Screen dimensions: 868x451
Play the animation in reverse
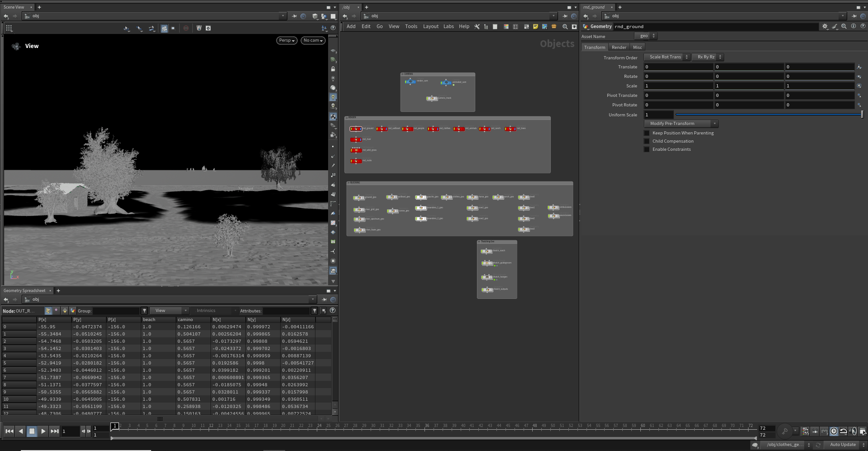click(21, 432)
